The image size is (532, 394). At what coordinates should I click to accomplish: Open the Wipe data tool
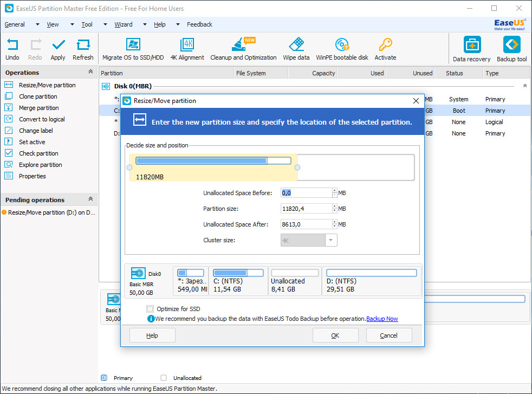pos(296,46)
